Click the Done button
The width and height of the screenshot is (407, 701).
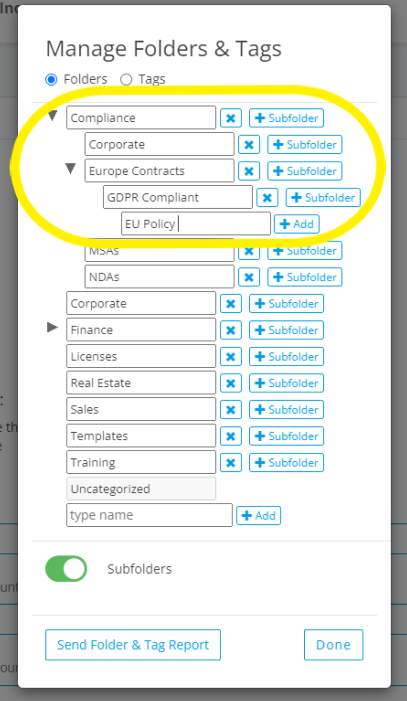(334, 645)
